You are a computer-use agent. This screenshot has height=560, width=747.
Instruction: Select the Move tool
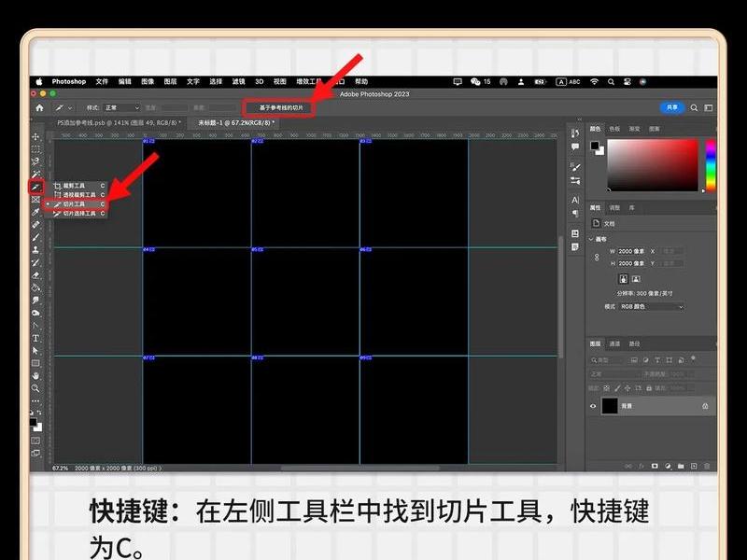[35, 136]
